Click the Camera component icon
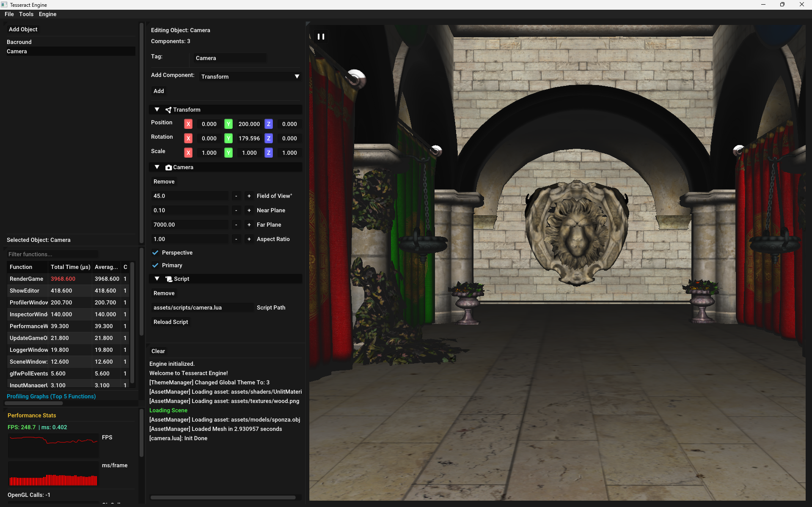The image size is (812, 507). coord(168,167)
